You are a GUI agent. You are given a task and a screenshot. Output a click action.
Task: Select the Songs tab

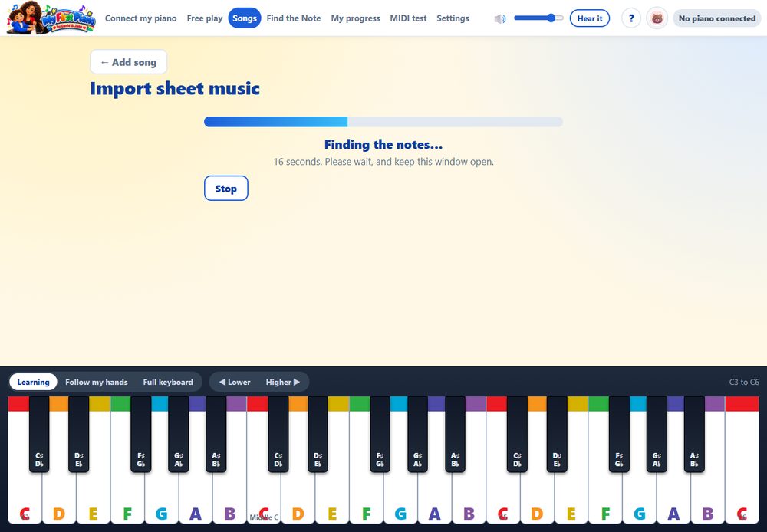[x=245, y=18]
